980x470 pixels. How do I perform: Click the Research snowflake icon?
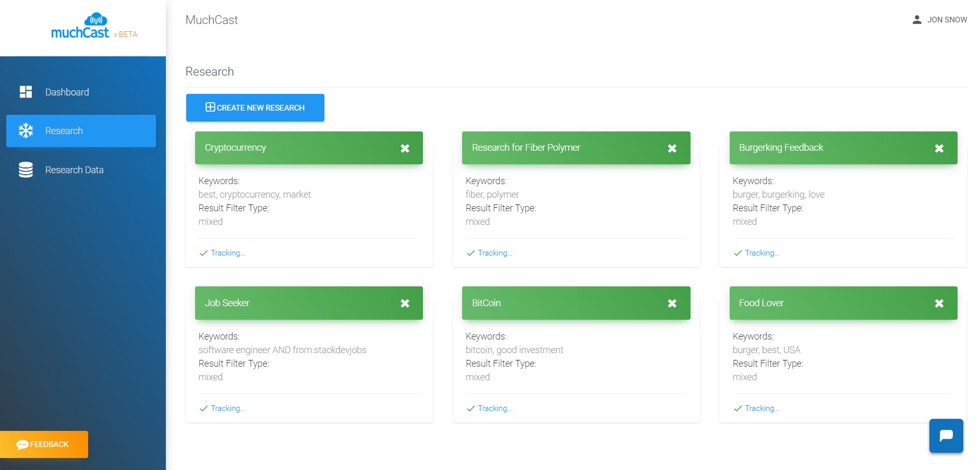click(x=26, y=131)
